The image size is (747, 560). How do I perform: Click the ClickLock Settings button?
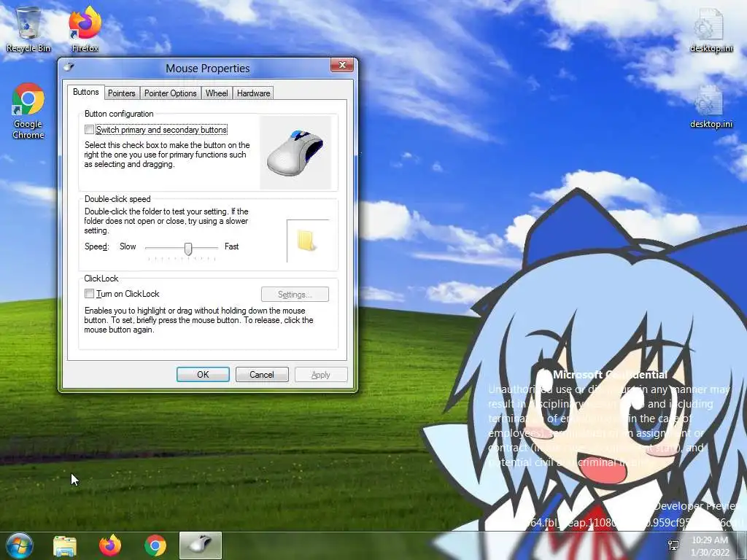(x=295, y=295)
